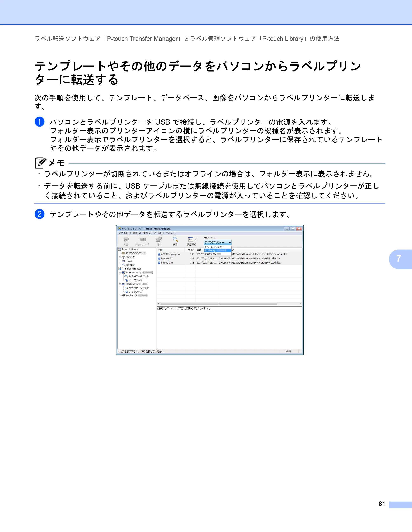Select the フィルター funnel item in tree
The image size is (412, 532).
click(129, 257)
